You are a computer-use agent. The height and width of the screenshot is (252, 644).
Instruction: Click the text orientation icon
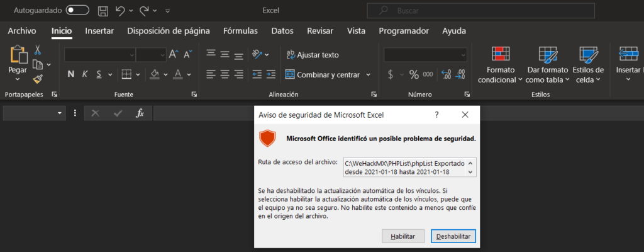click(257, 54)
